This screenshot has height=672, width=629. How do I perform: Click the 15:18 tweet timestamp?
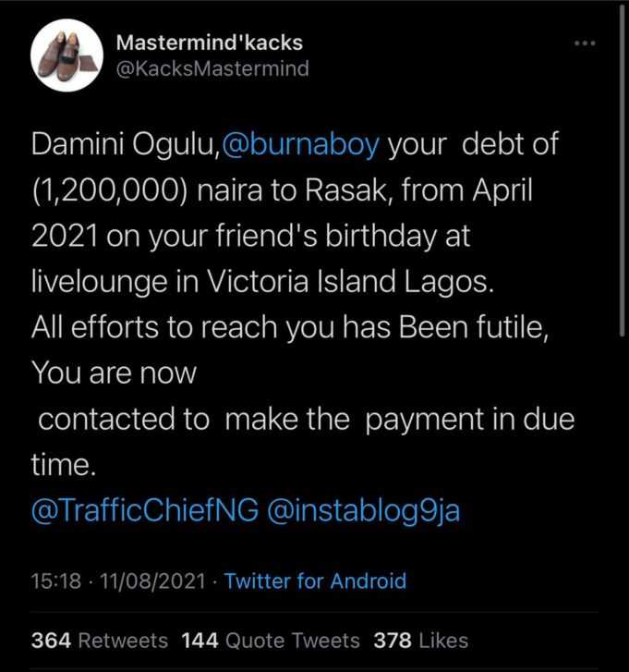point(51,581)
